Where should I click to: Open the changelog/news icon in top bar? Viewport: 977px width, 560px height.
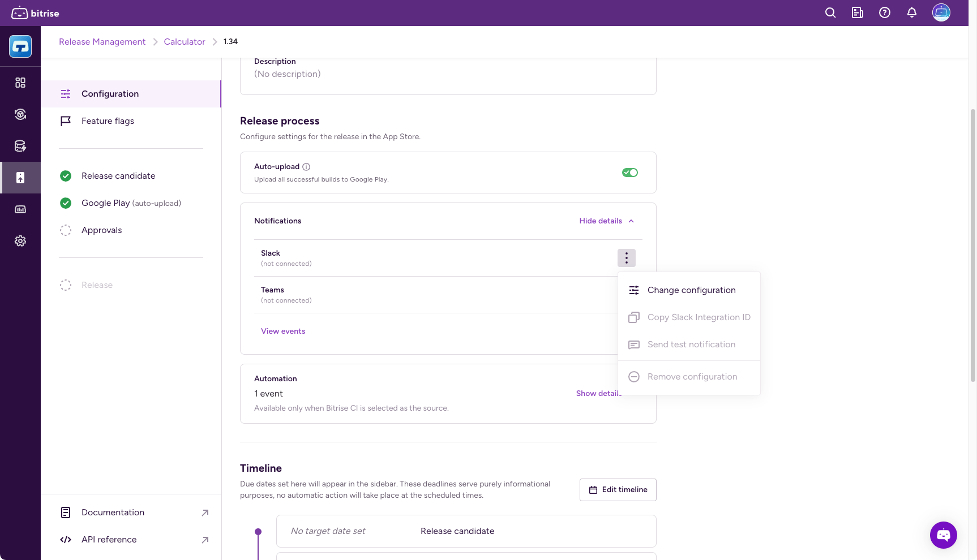coord(857,12)
